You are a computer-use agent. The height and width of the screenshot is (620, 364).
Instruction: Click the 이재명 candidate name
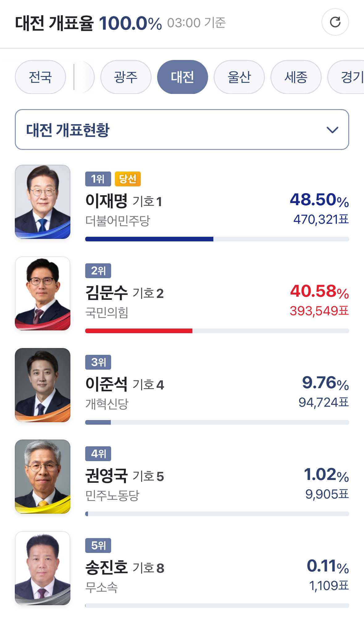(x=107, y=201)
